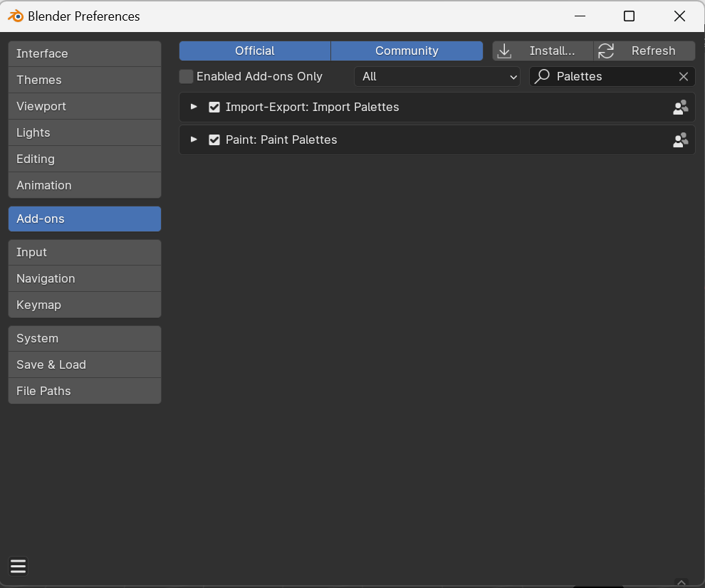Image resolution: width=705 pixels, height=588 pixels.
Task: Select the File Paths section
Action: 85,391
